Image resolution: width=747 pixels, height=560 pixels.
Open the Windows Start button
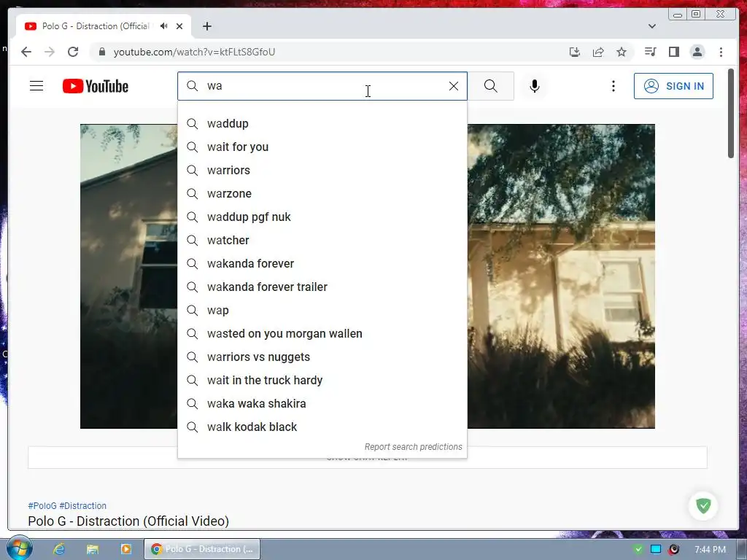pyautogui.click(x=20, y=548)
